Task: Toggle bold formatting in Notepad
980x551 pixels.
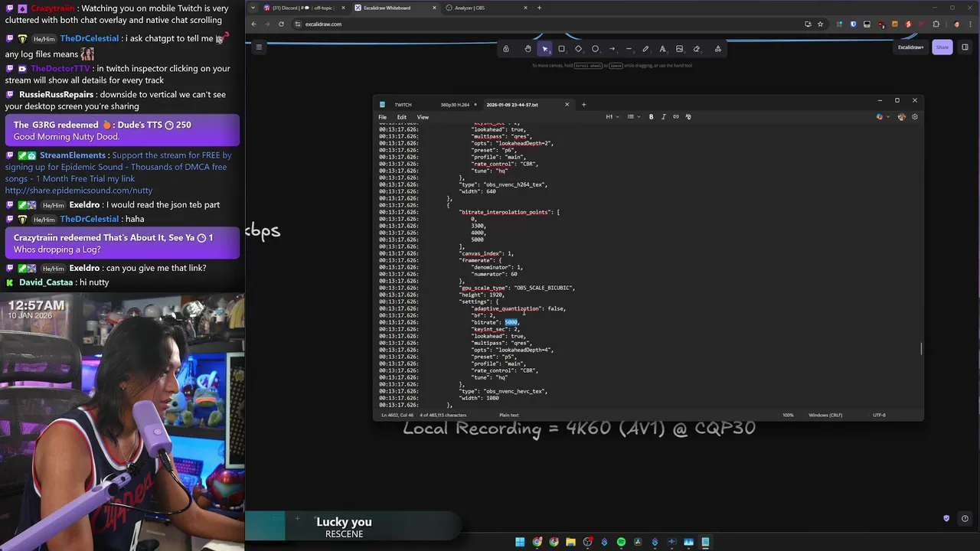Action: [652, 117]
